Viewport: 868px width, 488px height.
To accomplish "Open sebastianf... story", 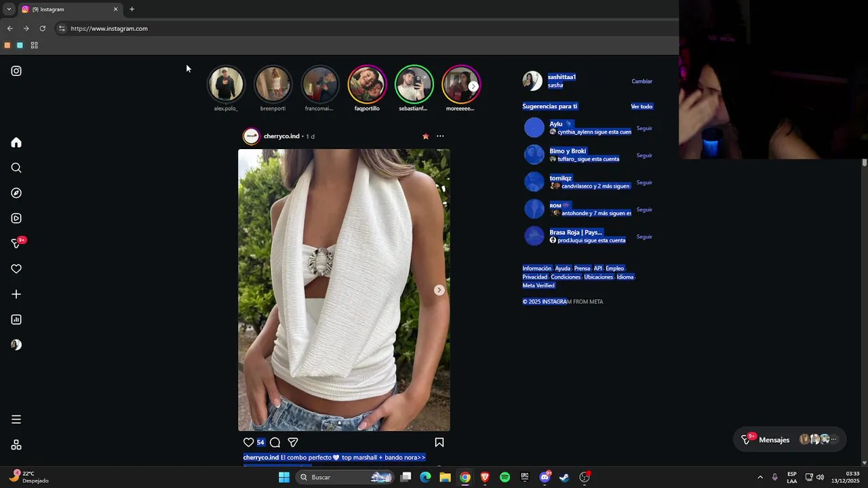I will click(414, 84).
